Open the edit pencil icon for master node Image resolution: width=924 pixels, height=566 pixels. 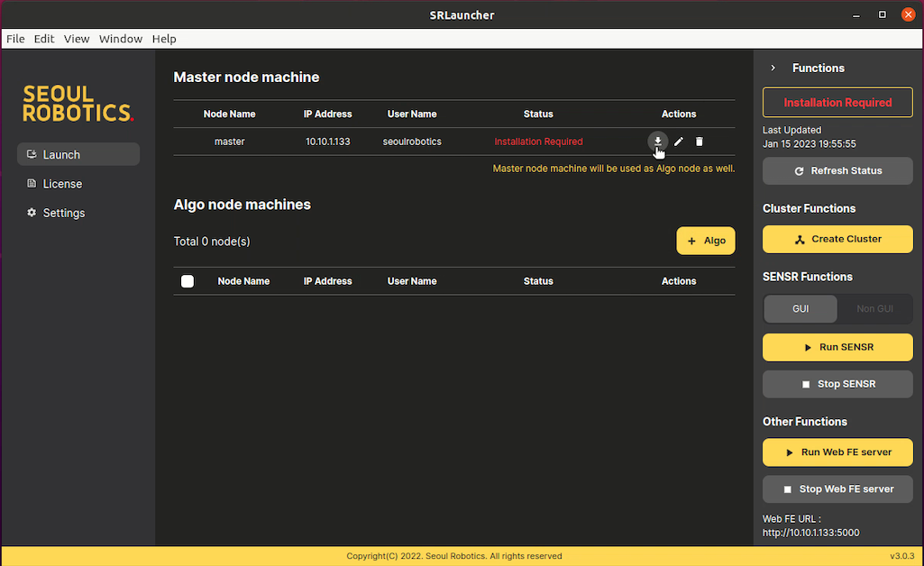coord(678,141)
